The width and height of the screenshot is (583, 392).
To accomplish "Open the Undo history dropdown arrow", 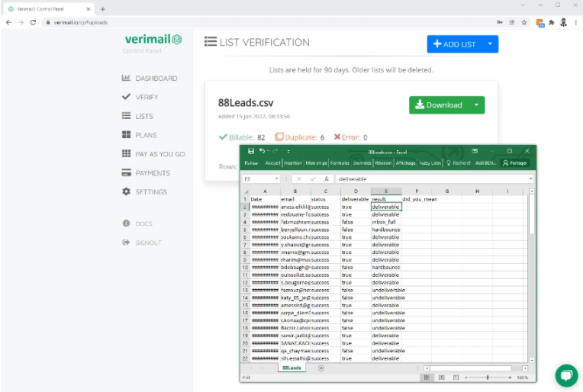I will point(268,151).
